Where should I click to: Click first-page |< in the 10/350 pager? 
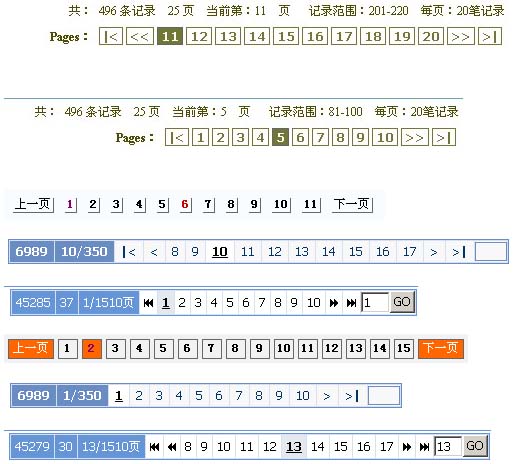[129, 252]
